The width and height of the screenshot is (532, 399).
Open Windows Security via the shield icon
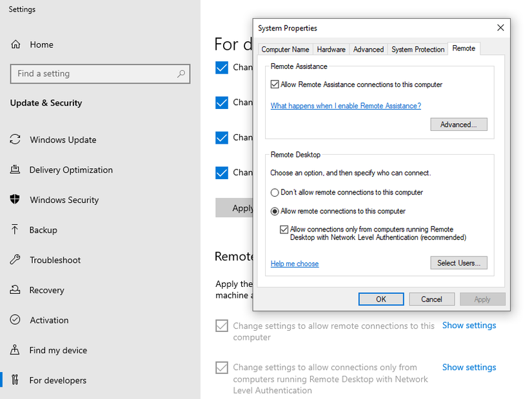(x=15, y=199)
